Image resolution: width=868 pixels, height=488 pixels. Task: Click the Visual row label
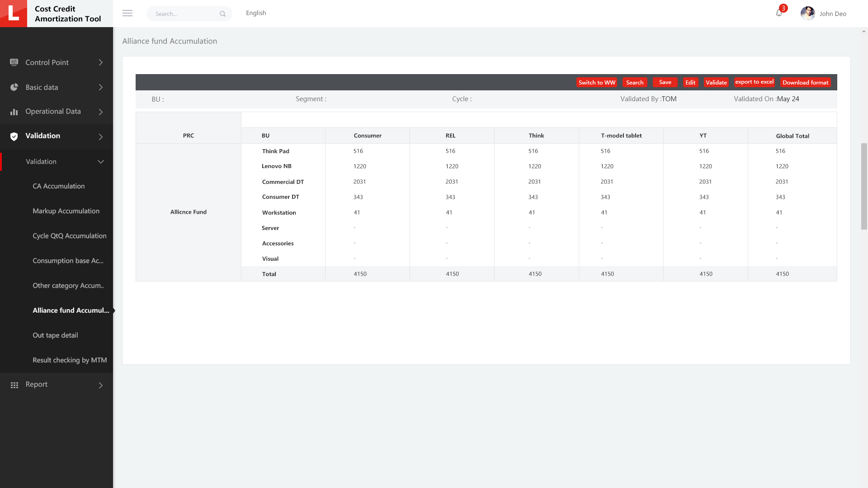tap(270, 258)
